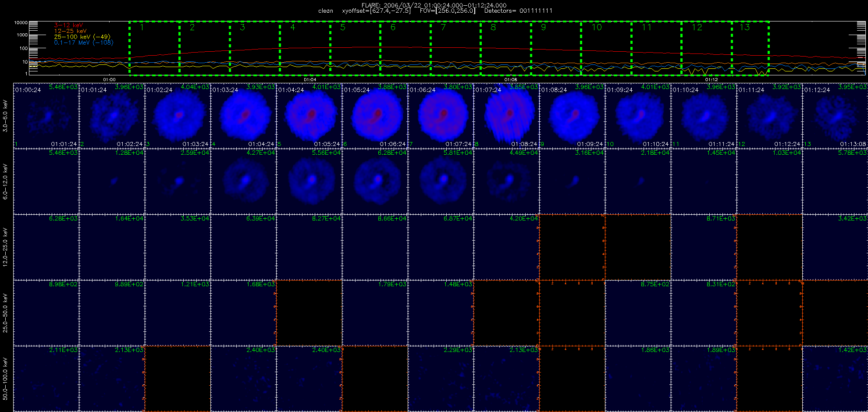
Task: Open the 12-25 keV image labeled 8.66E+04
Action: tap(375, 247)
